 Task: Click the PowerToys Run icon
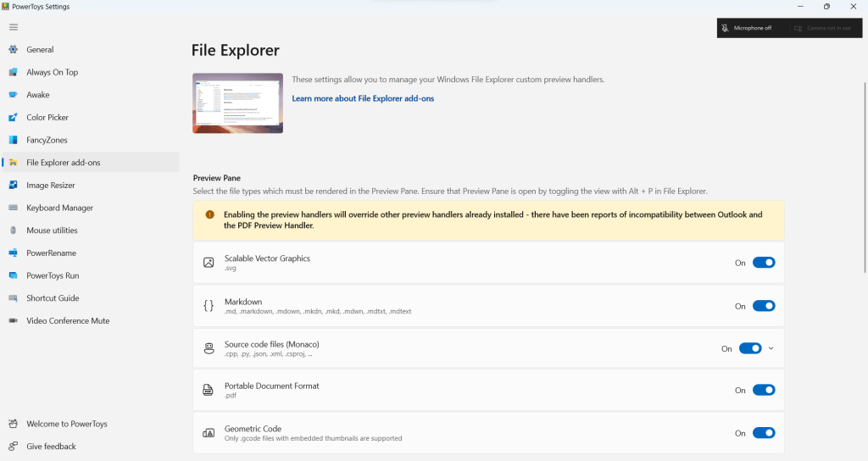[x=14, y=275]
